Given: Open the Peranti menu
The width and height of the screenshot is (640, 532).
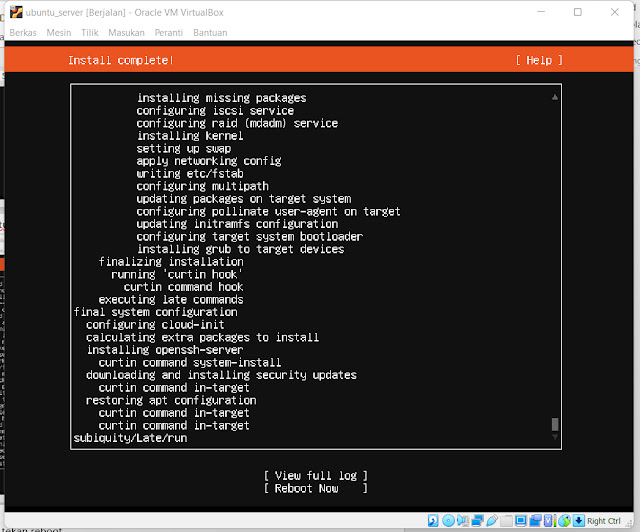Looking at the screenshot, I should 169,33.
